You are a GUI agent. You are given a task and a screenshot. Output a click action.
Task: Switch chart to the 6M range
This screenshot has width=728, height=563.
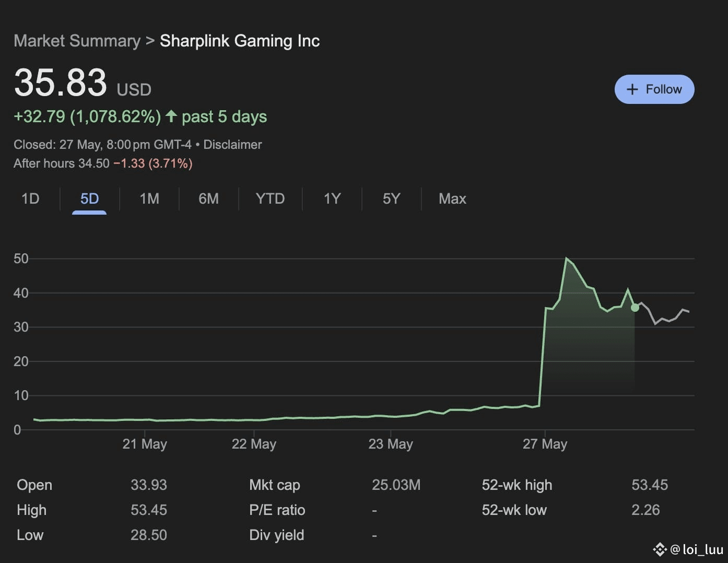tap(209, 198)
